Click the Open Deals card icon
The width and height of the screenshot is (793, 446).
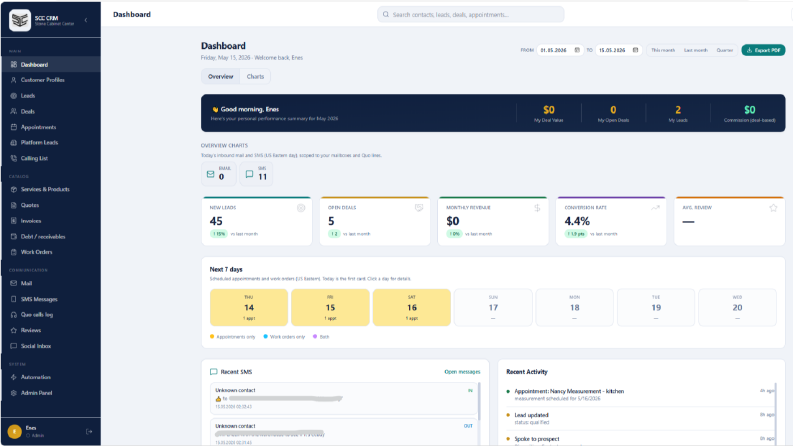pos(419,208)
